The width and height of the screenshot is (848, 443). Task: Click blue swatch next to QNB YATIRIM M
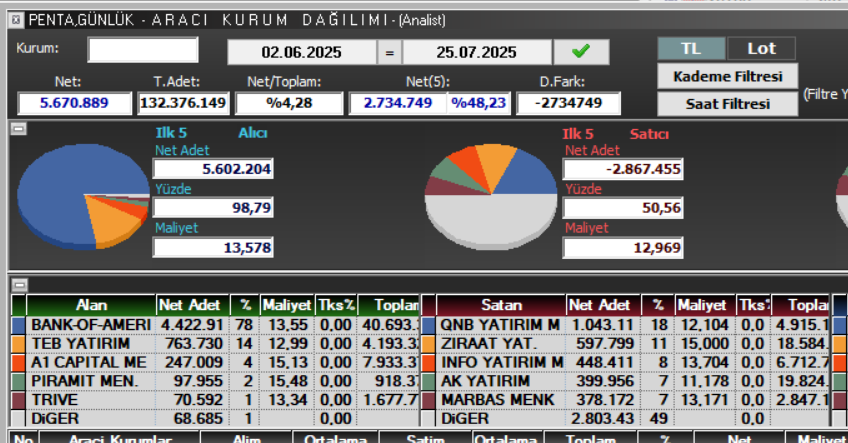click(428, 325)
